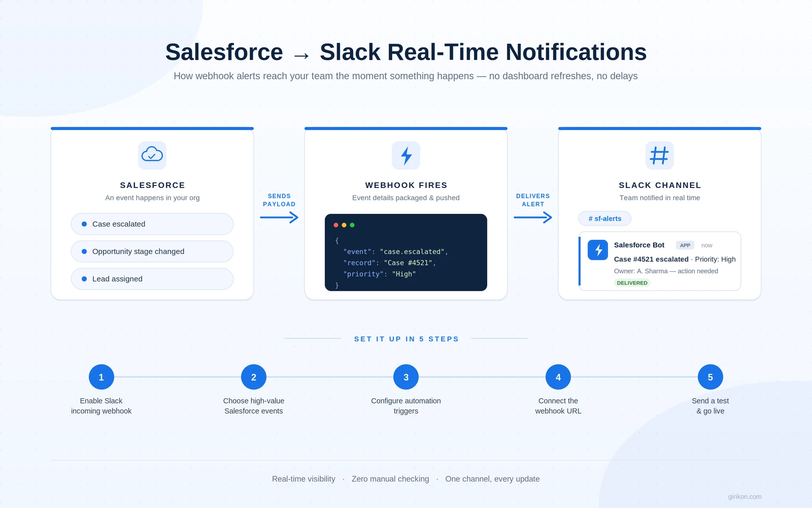Select the Lead assigned pill
This screenshot has width=812, height=508.
[x=152, y=279]
